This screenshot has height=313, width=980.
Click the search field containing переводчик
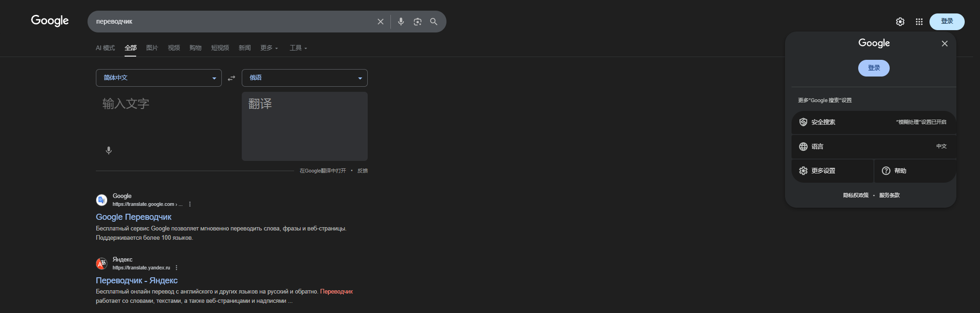coord(234,22)
